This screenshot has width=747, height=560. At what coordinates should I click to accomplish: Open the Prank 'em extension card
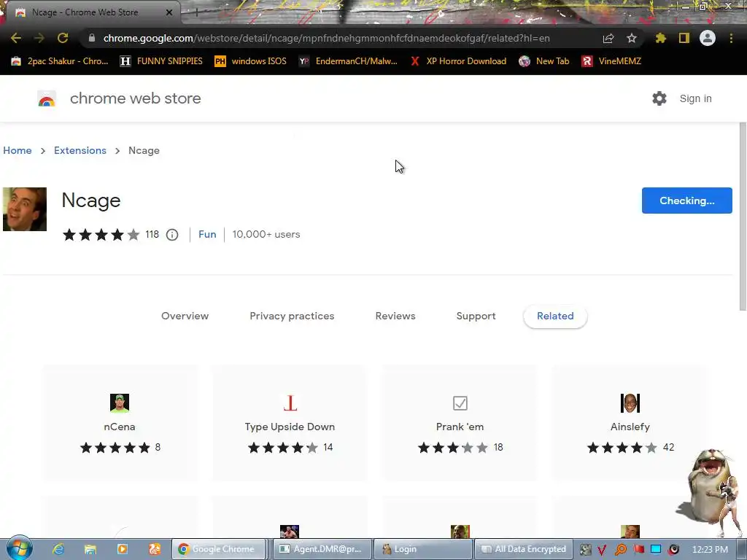pos(460,423)
